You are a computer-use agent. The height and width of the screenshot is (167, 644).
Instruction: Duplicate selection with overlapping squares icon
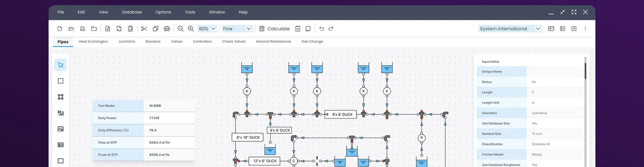coord(155,28)
